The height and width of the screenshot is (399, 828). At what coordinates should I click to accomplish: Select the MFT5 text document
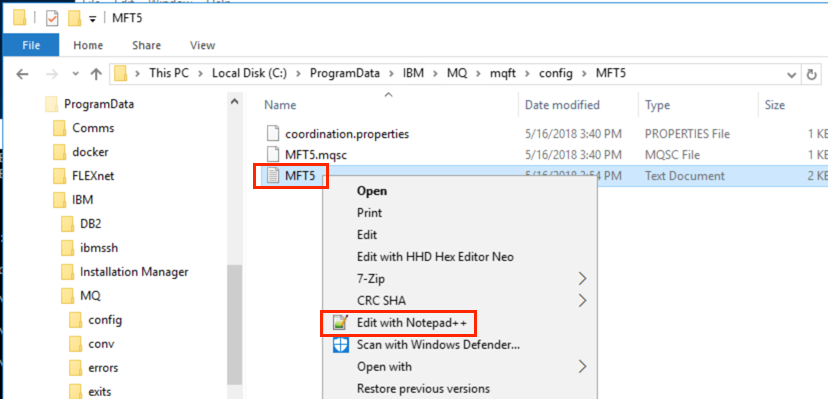[x=300, y=176]
